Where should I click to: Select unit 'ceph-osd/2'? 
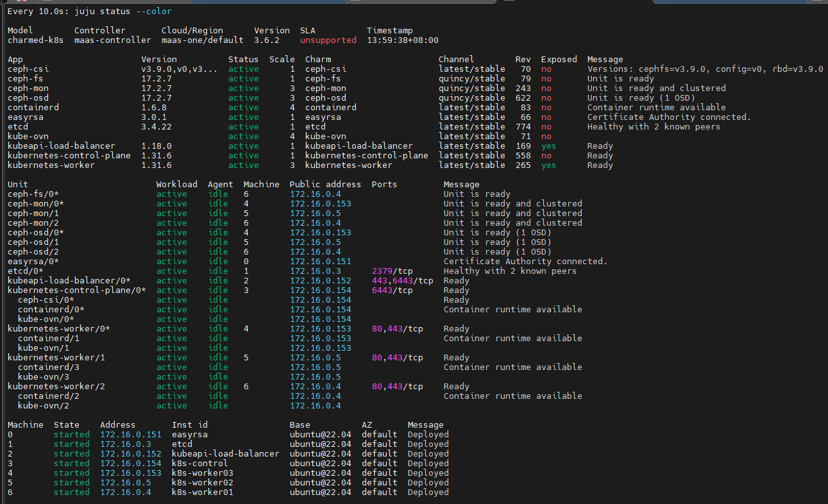pos(33,252)
